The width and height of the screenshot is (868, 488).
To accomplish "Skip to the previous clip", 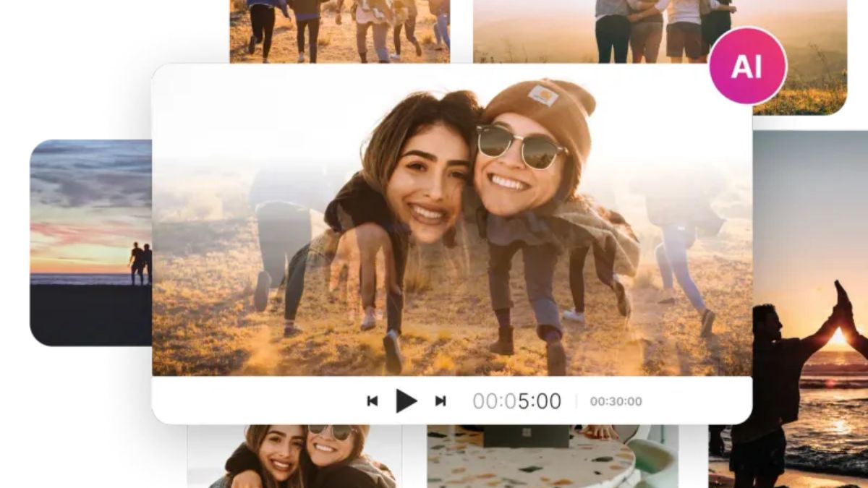I will [373, 401].
